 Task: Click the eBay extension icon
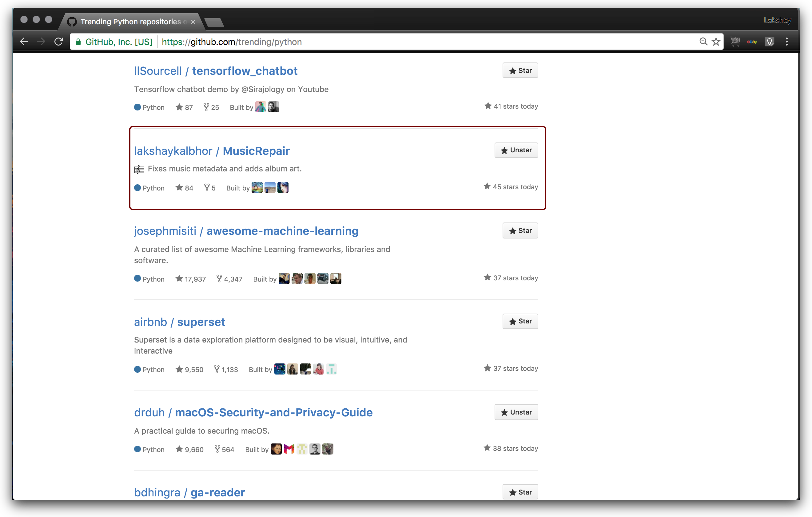752,42
